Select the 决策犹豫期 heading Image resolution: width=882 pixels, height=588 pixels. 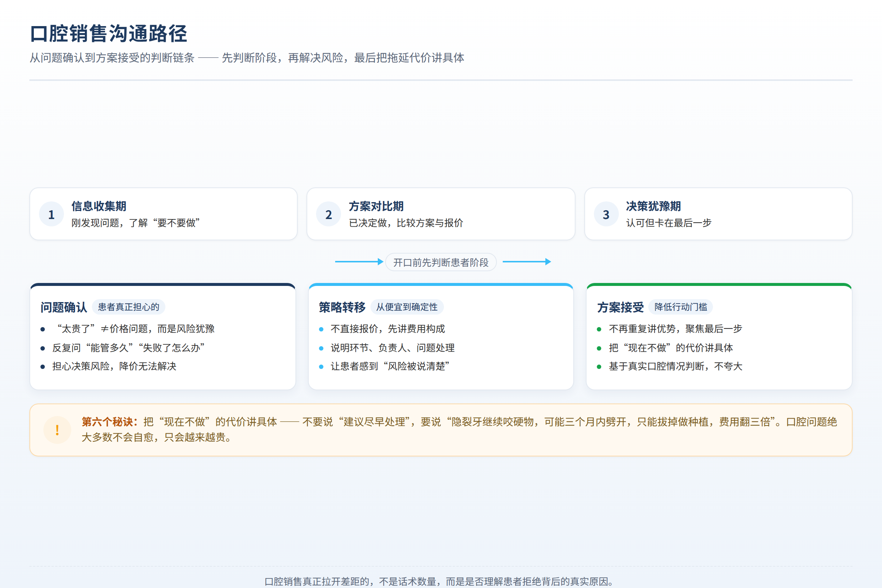pos(653,206)
